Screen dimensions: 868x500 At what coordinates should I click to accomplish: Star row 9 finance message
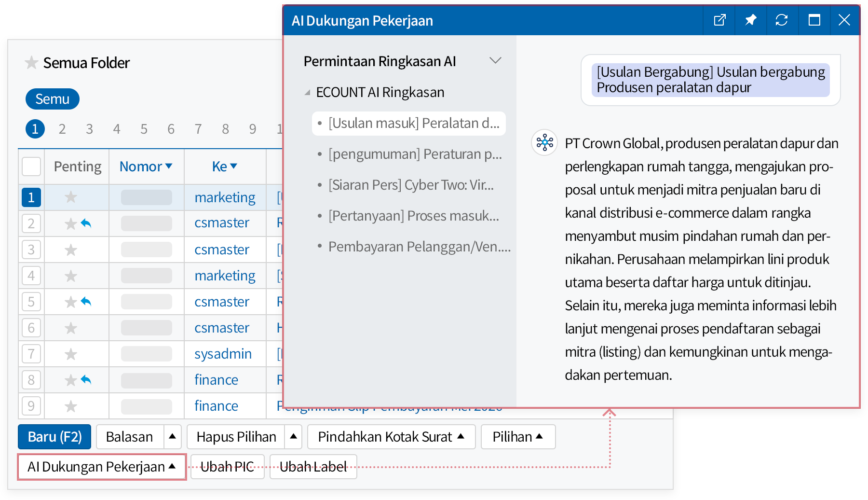coord(71,406)
